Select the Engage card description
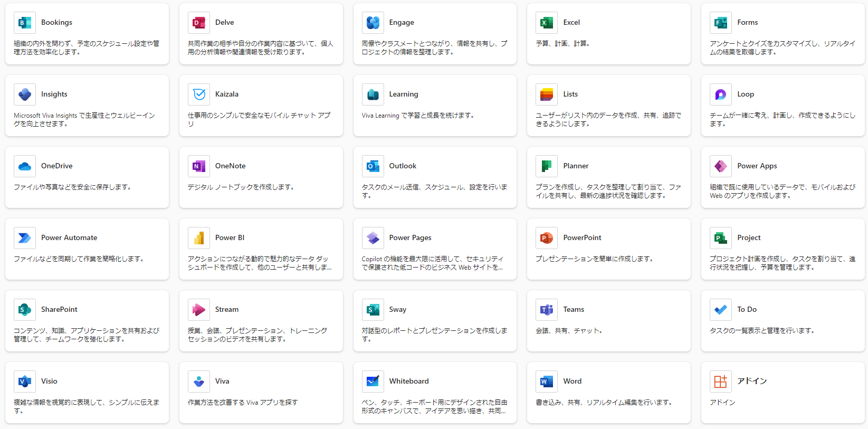The width and height of the screenshot is (868, 429). tap(435, 47)
